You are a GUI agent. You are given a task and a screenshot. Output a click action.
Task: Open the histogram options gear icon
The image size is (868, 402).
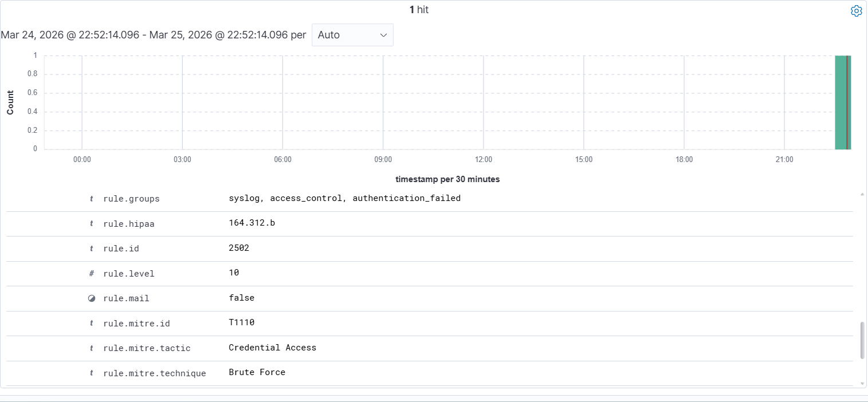[x=856, y=11]
